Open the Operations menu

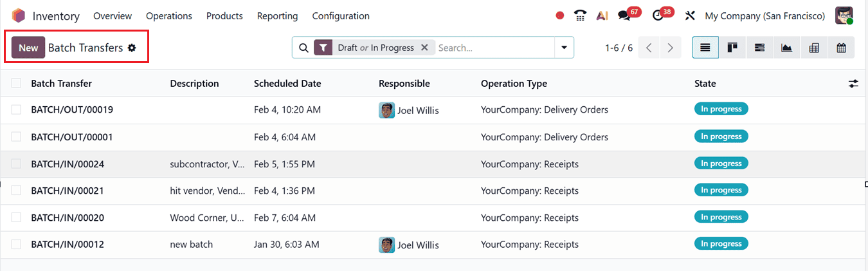pos(169,15)
